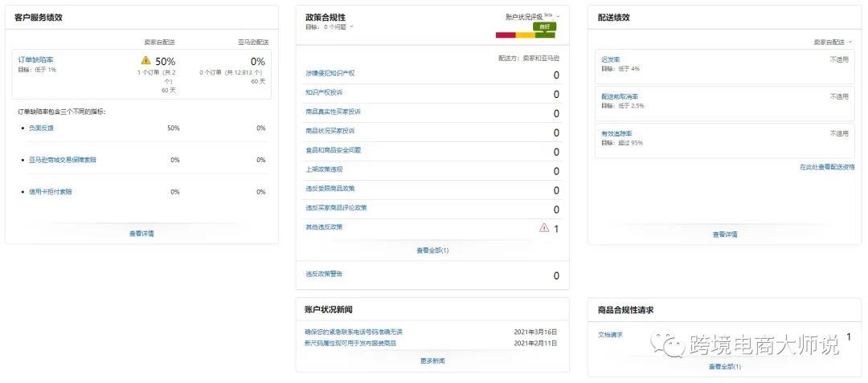868x383 pixels.
Task: Click the 2021年2月11日 news date
Action: tap(535, 343)
